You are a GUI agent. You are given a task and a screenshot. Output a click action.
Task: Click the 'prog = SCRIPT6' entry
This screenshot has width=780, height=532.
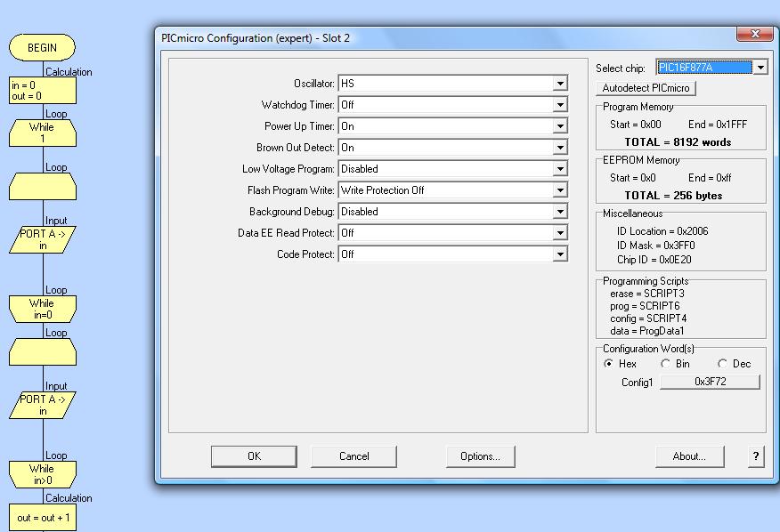pos(644,306)
